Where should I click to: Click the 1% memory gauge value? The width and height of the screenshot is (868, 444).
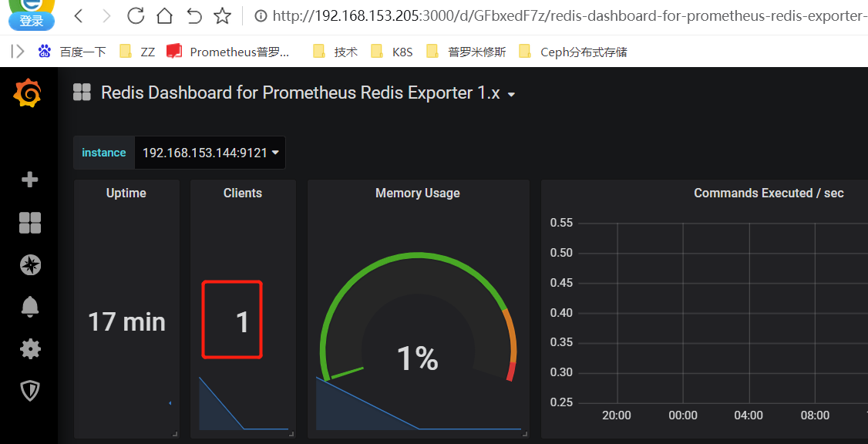coord(417,358)
